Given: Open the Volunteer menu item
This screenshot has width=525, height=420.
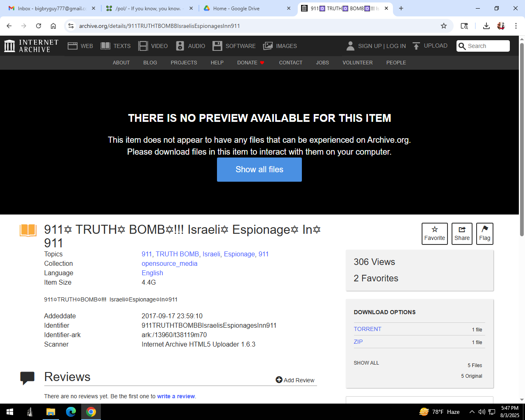Looking at the screenshot, I should point(358,63).
